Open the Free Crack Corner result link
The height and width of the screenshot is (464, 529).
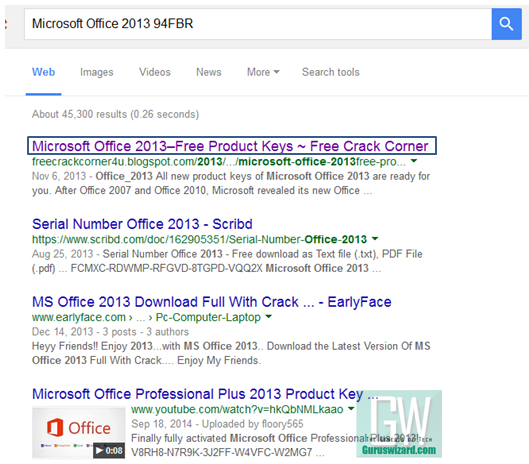[x=230, y=146]
